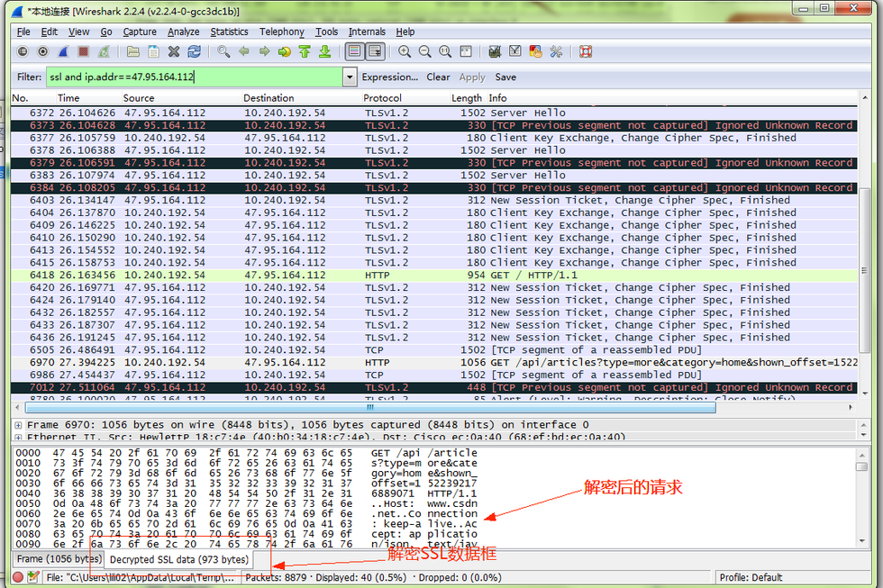Viewport: 883px width, 588px height.
Task: Go to packet number icon
Action: (x=285, y=51)
